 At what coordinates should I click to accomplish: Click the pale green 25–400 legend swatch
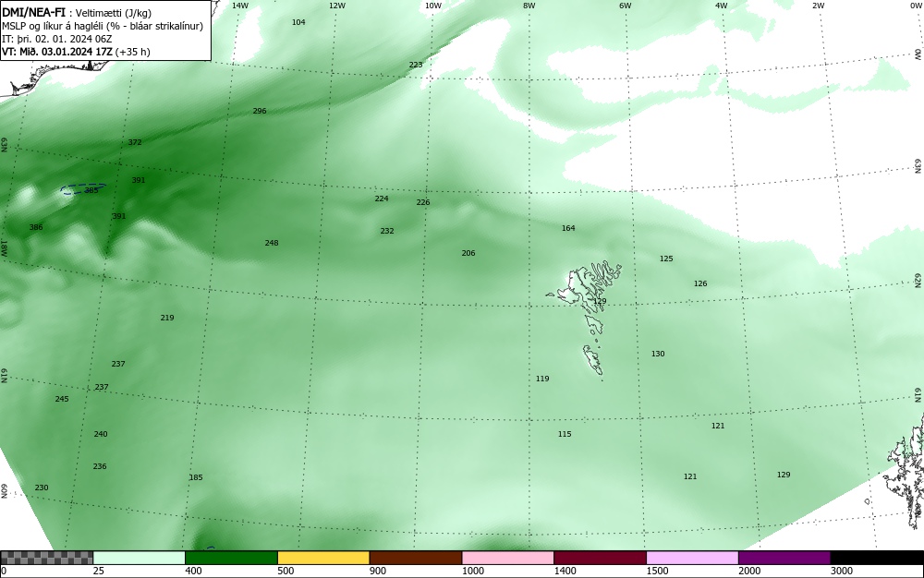[140, 558]
